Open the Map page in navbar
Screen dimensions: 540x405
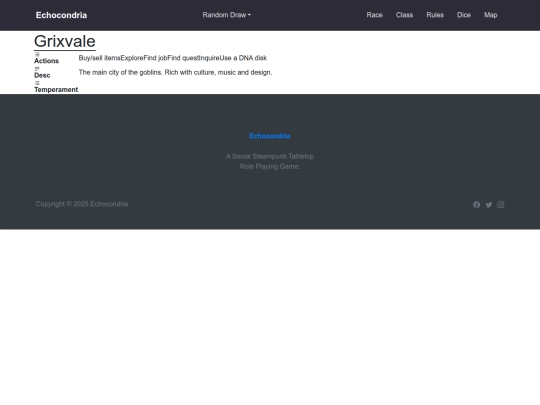[x=490, y=15]
